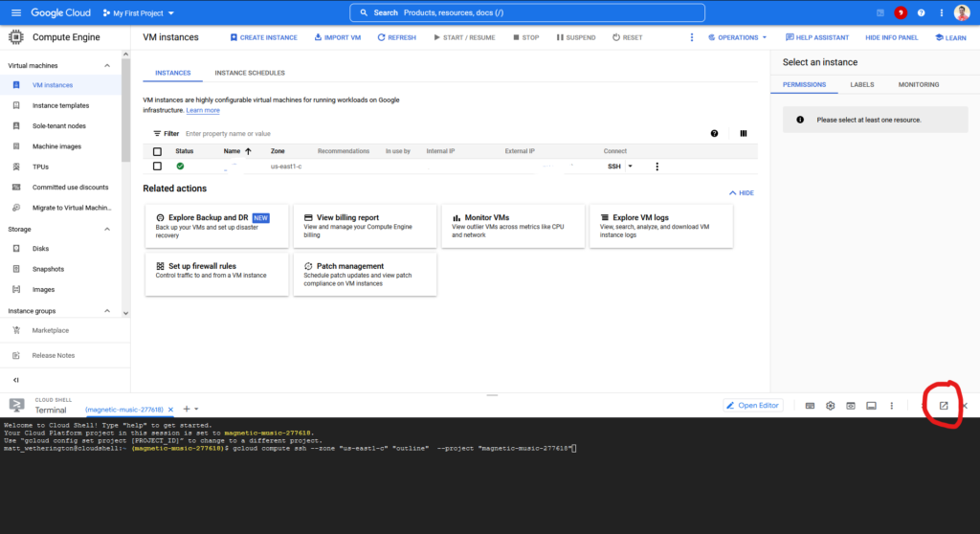
Task: Focus the products search bar
Action: (x=527, y=12)
